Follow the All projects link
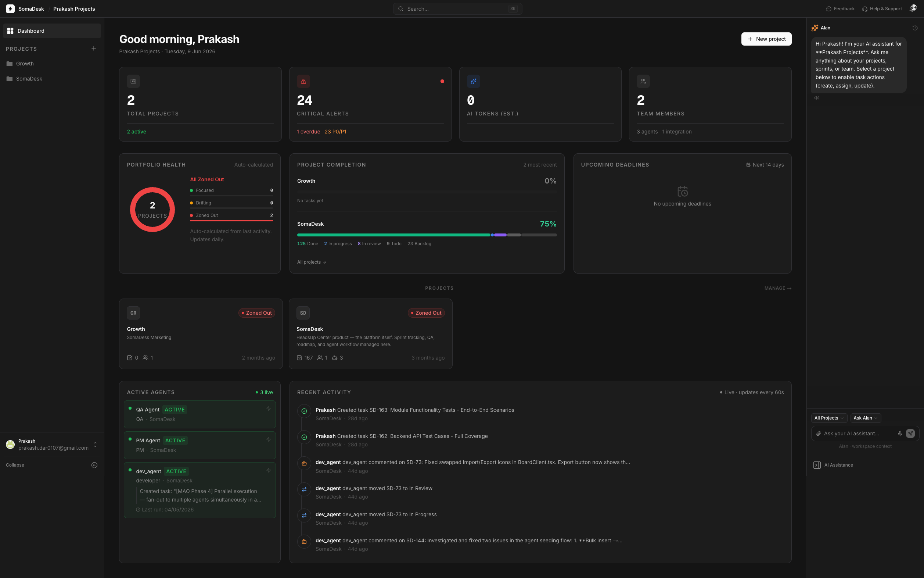Image resolution: width=924 pixels, height=578 pixels. pyautogui.click(x=311, y=262)
